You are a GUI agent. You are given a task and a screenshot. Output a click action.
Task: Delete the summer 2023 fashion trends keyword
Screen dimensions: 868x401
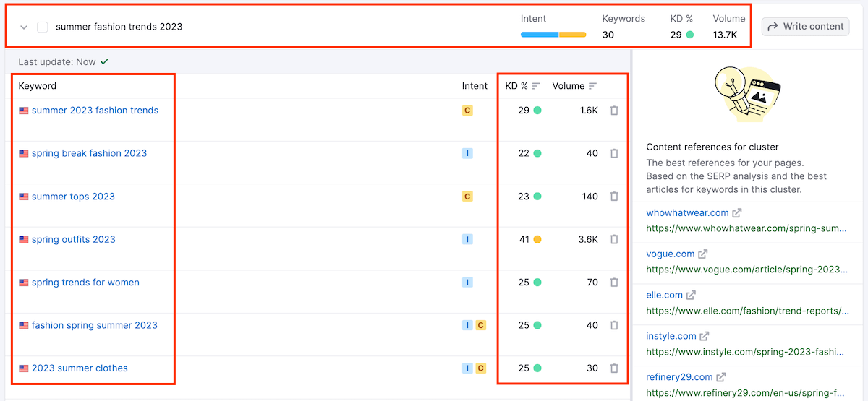point(614,111)
